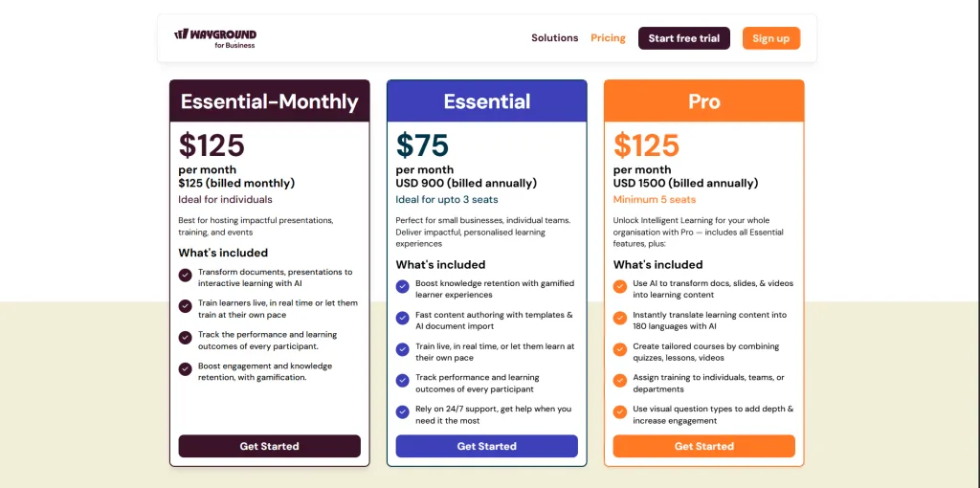Click the blue Essential plan header

coord(486,101)
